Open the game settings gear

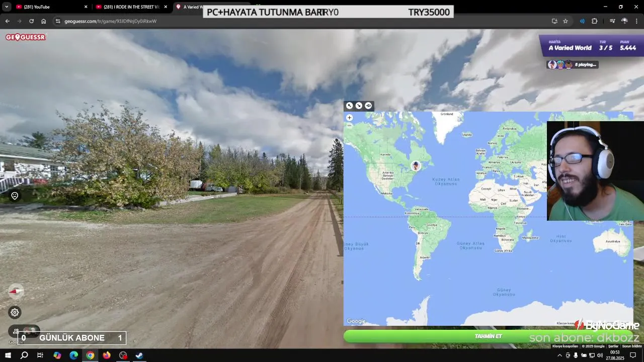click(x=15, y=312)
